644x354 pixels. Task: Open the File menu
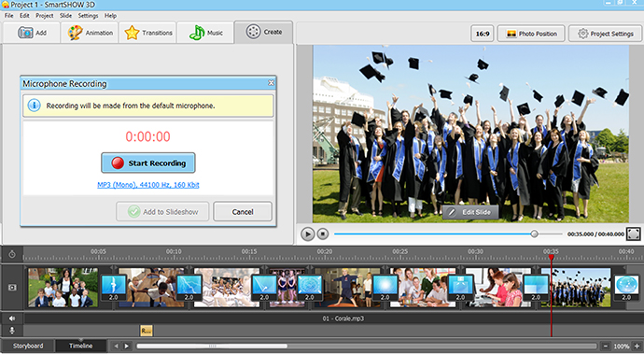click(8, 16)
